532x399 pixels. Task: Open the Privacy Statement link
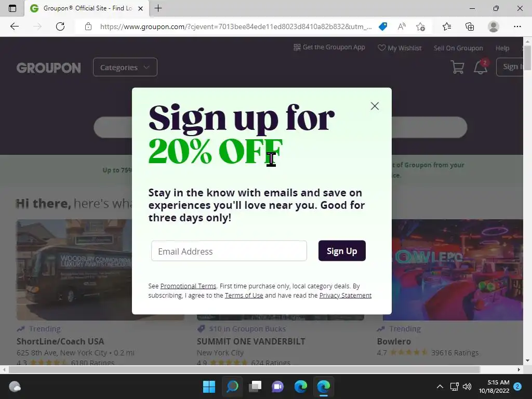[345, 295]
